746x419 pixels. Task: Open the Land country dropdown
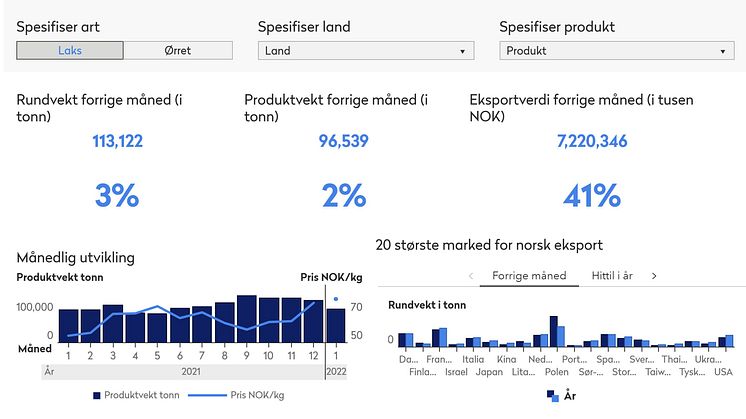(x=365, y=50)
